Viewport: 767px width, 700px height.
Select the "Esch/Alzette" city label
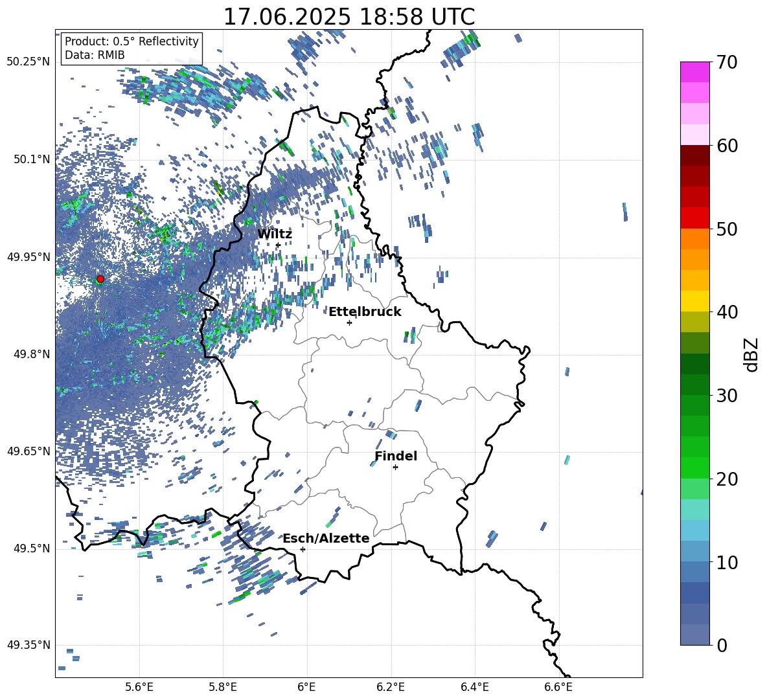326,538
